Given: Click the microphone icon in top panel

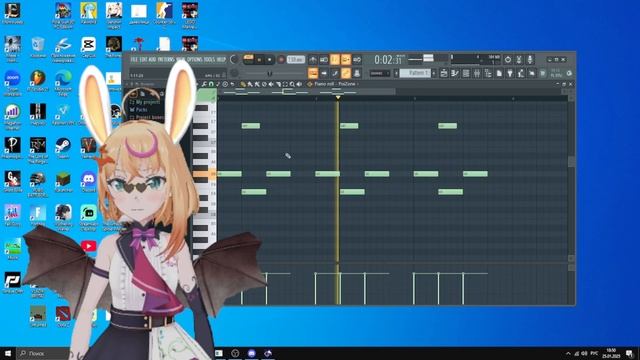Looking at the screenshot, I should [x=530, y=60].
